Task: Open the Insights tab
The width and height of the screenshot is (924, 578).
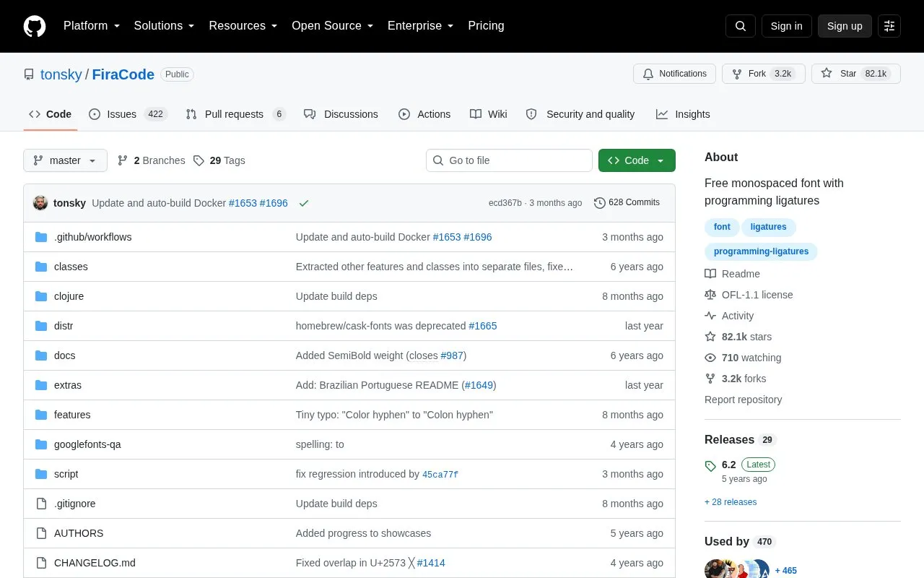Action: [x=683, y=114]
